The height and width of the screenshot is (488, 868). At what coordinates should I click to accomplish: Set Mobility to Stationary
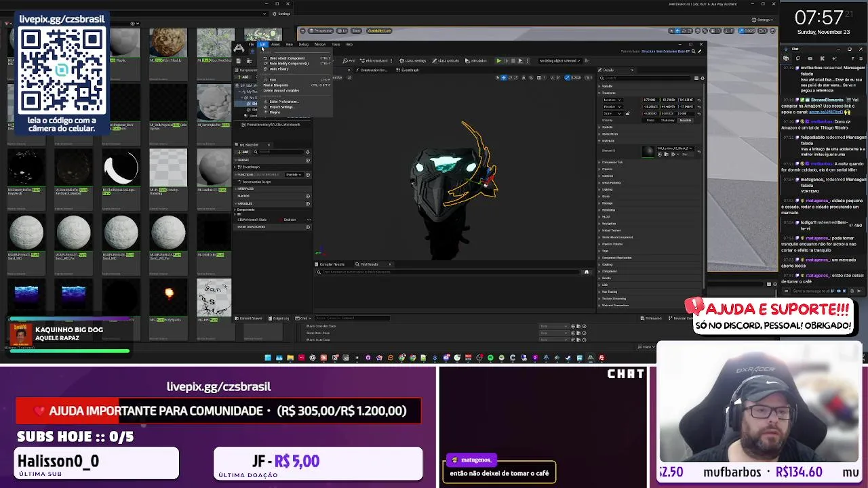[x=668, y=120]
